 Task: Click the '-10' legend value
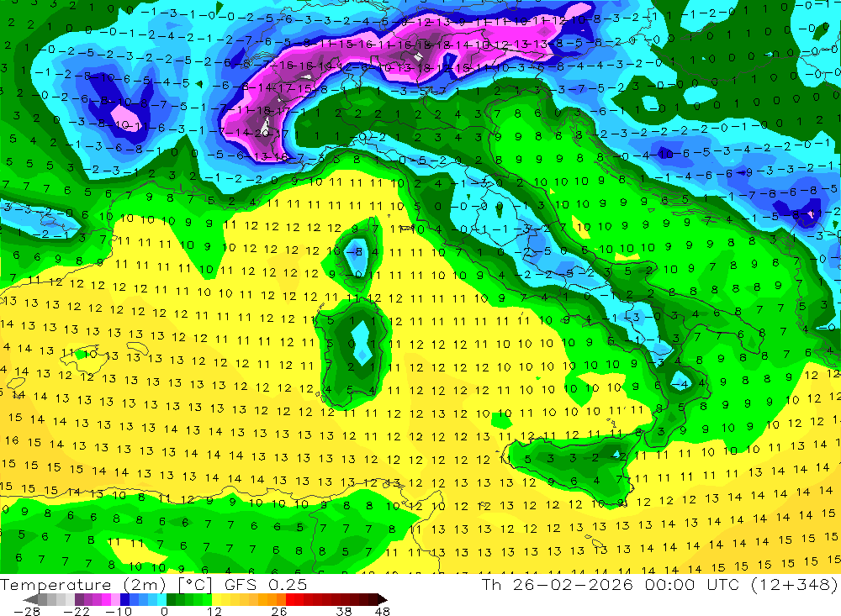pos(119,611)
